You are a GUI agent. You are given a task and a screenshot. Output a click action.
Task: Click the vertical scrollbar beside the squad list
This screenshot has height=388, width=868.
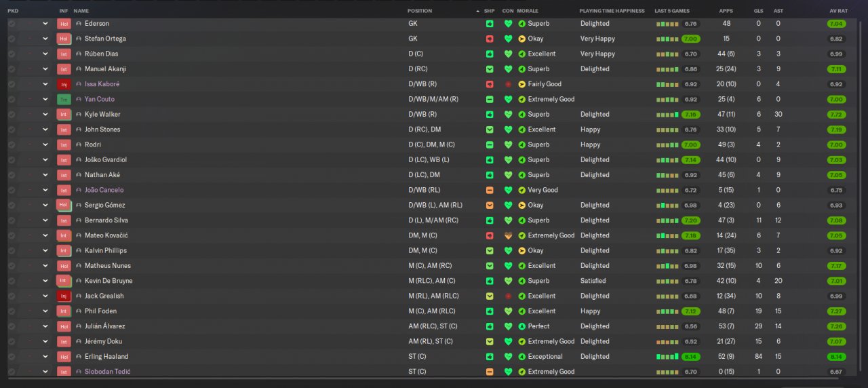pyautogui.click(x=859, y=197)
